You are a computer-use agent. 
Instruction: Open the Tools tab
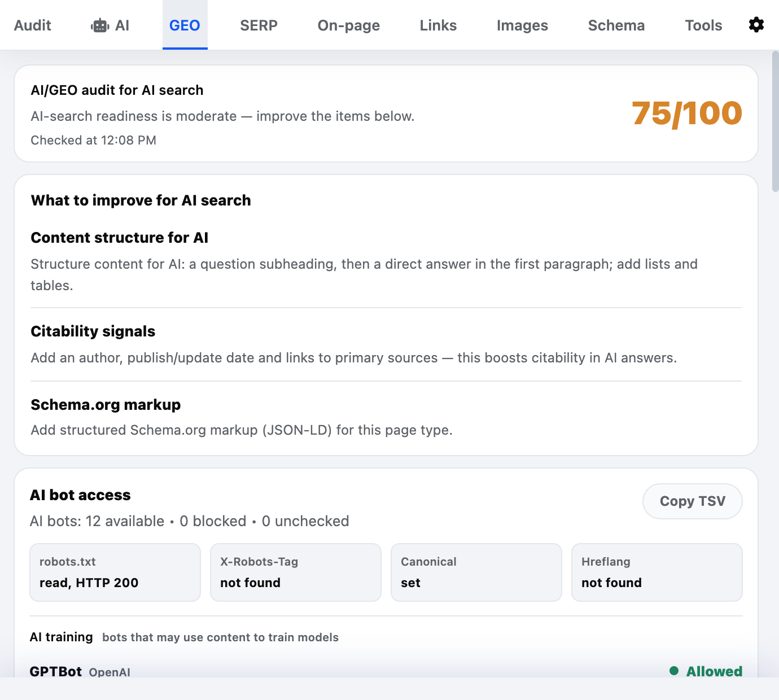pyautogui.click(x=703, y=25)
